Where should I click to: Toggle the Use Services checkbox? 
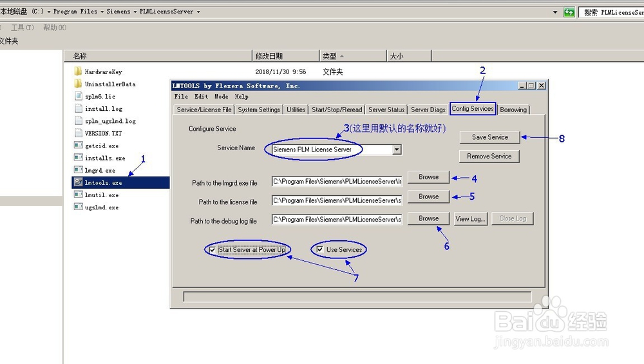(319, 249)
